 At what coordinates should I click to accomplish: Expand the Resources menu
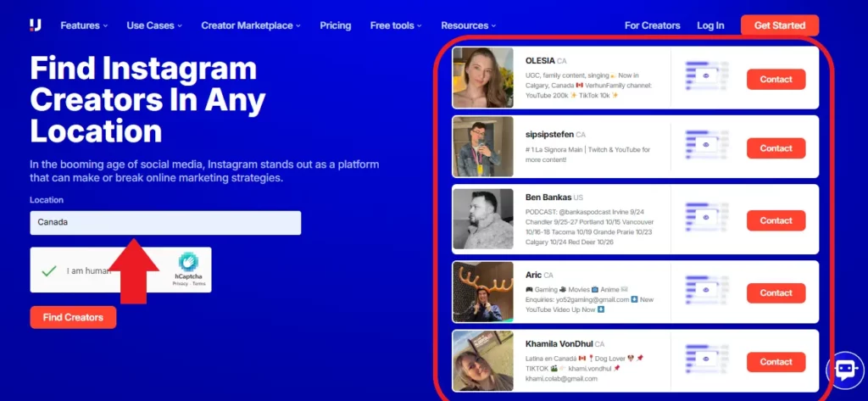pos(468,25)
